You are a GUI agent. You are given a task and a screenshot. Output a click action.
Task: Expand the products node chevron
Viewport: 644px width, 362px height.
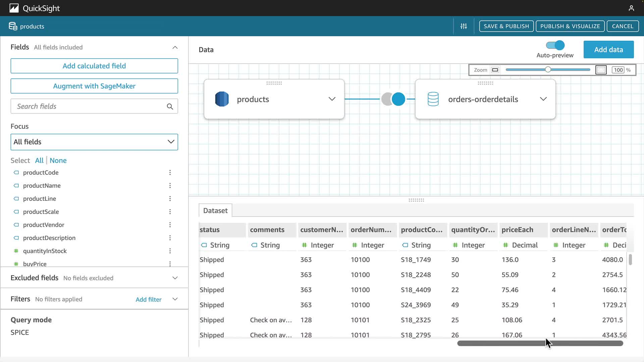tap(332, 99)
